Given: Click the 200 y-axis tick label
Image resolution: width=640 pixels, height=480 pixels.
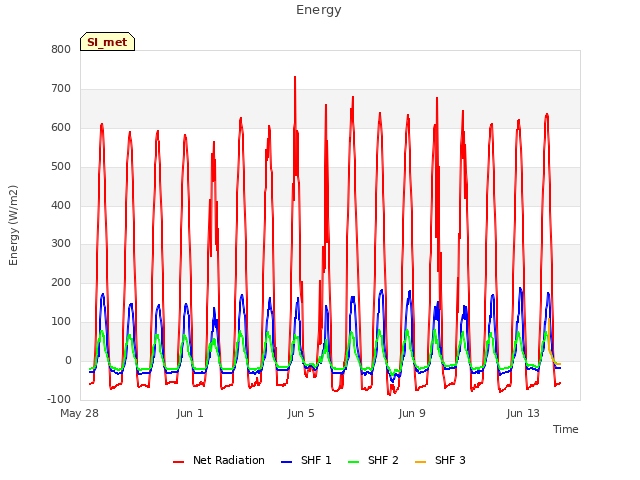Looking at the screenshot, I should click(x=61, y=282).
